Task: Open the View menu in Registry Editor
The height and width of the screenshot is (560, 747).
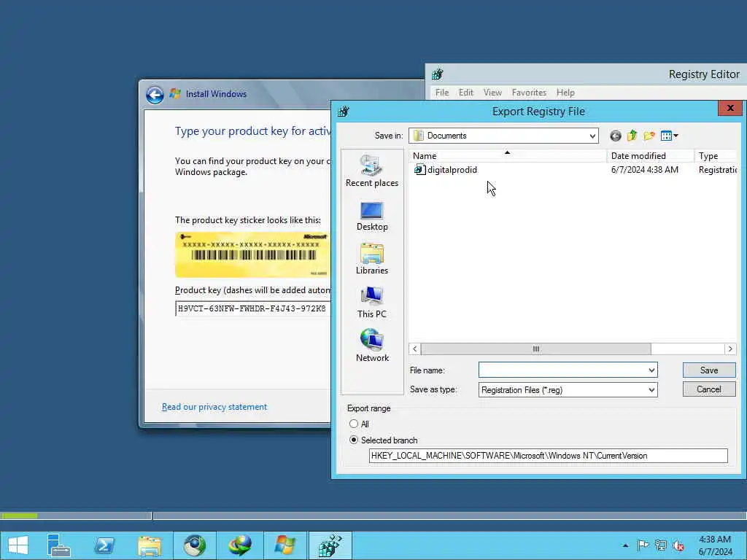Action: tap(492, 93)
